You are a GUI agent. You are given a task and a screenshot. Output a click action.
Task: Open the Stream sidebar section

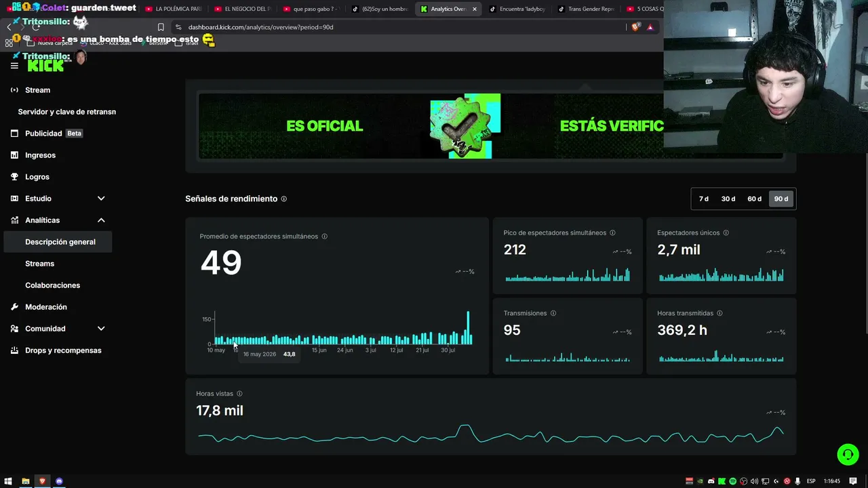coord(37,90)
